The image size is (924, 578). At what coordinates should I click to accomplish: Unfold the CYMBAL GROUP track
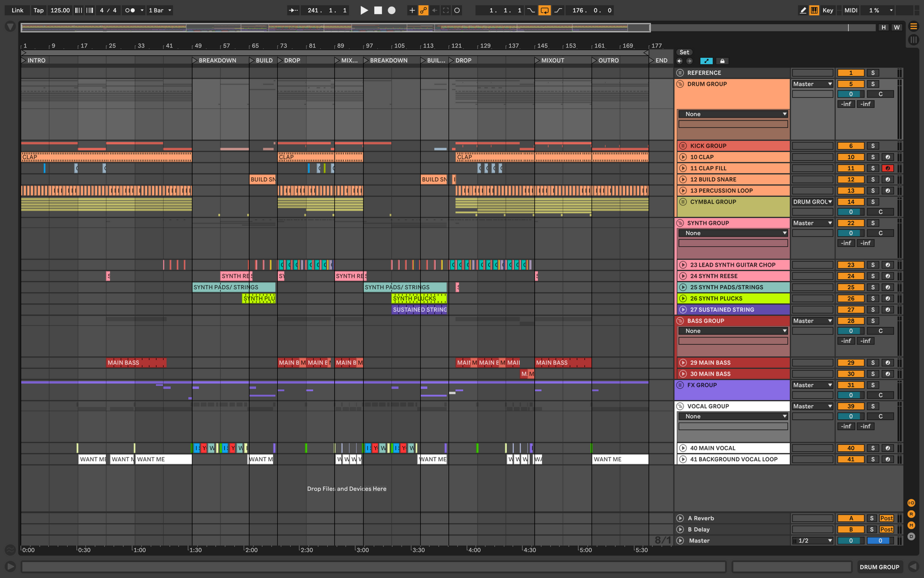point(683,202)
